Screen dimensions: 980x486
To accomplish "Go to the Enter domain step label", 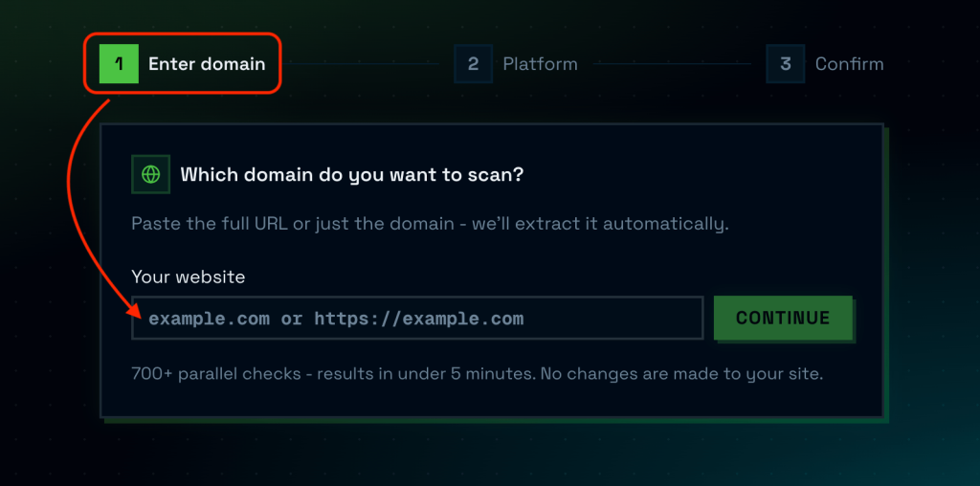I will [x=207, y=64].
